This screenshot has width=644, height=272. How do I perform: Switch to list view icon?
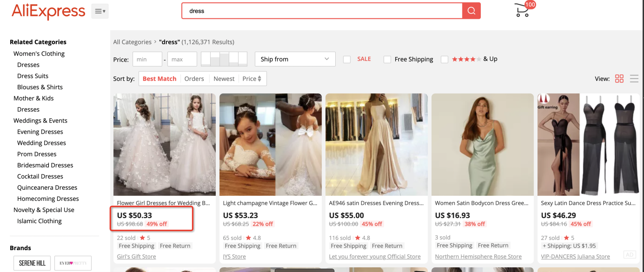(x=634, y=79)
